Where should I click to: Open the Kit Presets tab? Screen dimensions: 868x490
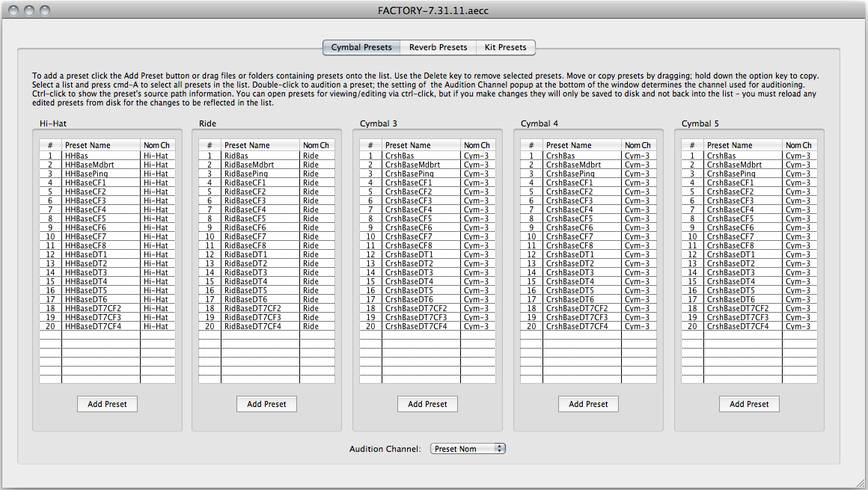coord(506,47)
